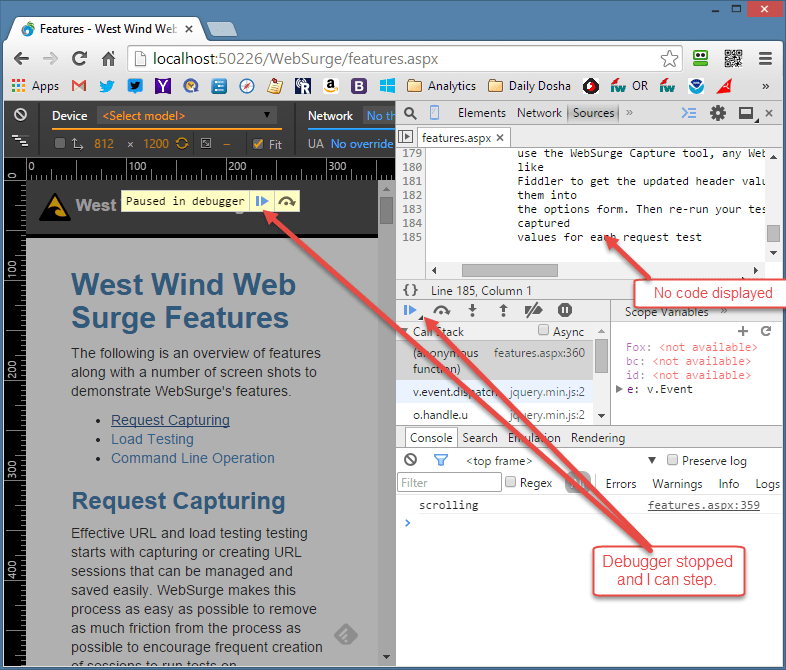Image resolution: width=786 pixels, height=670 pixels.
Task: Show the DevTools console drawer icon
Action: tap(689, 113)
